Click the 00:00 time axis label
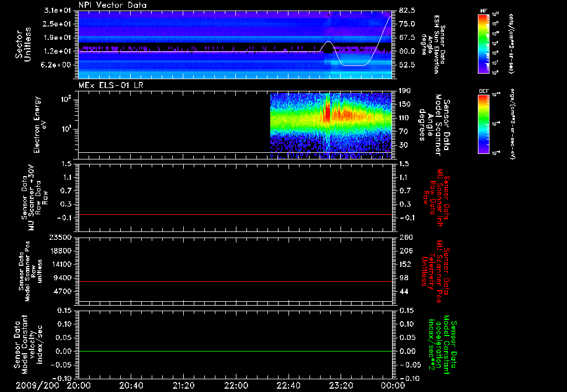Image resolution: width=567 pixels, height=392 pixels. [x=393, y=385]
